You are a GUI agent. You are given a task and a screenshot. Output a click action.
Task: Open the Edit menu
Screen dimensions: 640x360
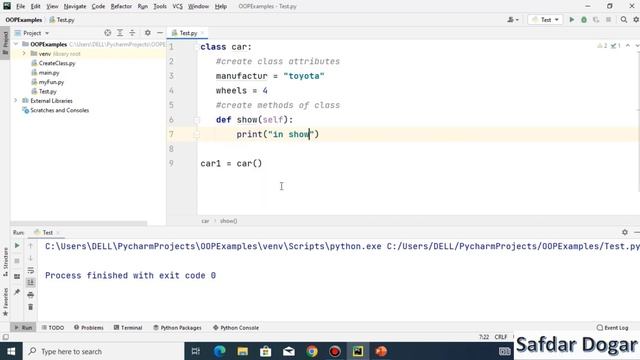(36, 6)
